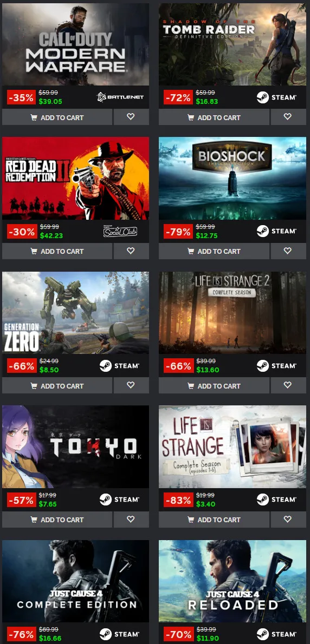This screenshot has width=310, height=644.
Task: Toggle wishlist heart for Red Dead Redemption II
Action: 131,251
